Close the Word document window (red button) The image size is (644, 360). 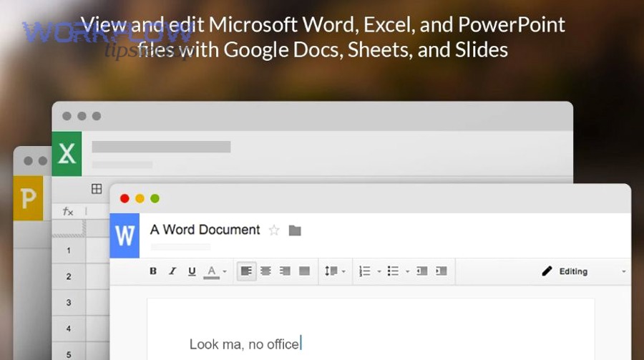[x=125, y=198]
